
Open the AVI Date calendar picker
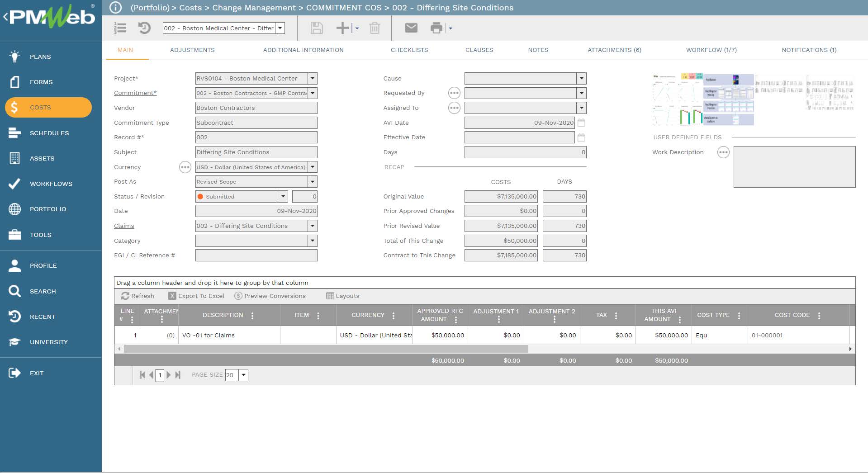click(581, 123)
